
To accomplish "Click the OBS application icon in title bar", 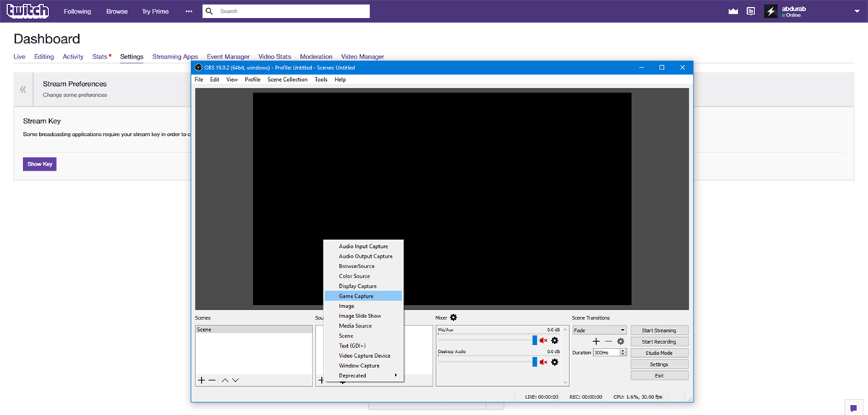I will (199, 67).
